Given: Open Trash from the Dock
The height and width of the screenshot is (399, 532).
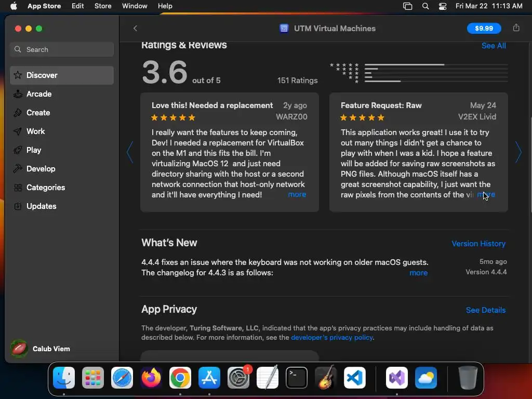Looking at the screenshot, I should (468, 378).
